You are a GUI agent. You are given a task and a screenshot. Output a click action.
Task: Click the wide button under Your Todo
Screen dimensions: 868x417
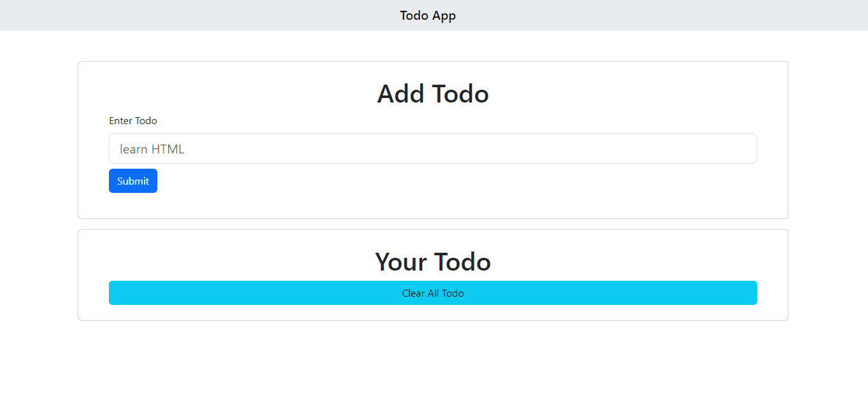433,293
